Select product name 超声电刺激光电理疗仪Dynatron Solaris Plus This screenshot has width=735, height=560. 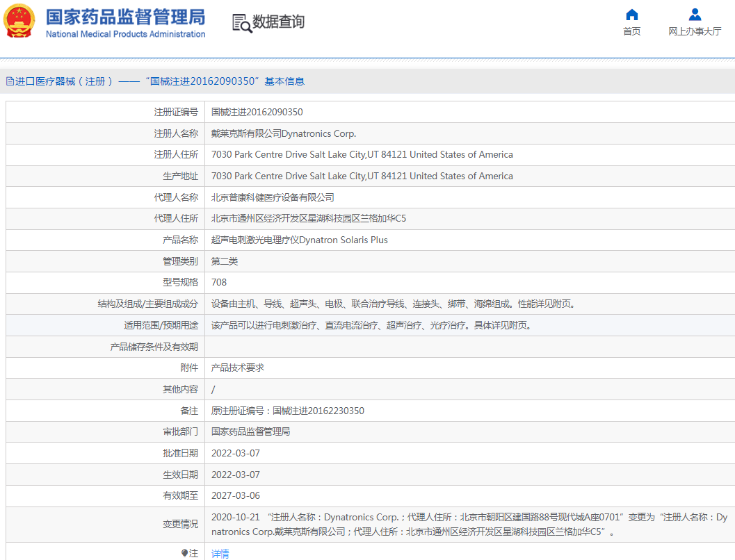click(300, 240)
